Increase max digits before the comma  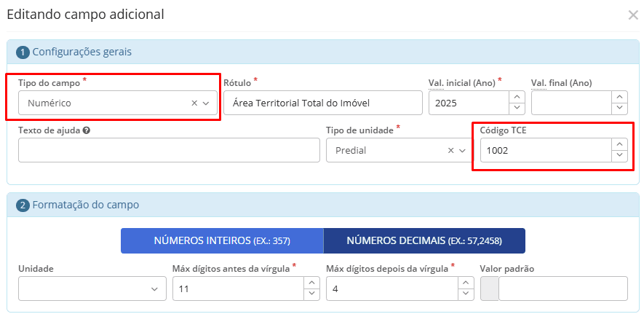pos(311,283)
